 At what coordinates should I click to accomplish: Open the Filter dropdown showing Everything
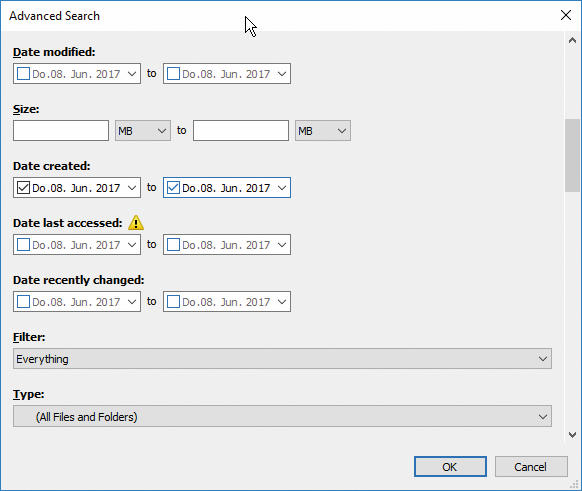282,359
